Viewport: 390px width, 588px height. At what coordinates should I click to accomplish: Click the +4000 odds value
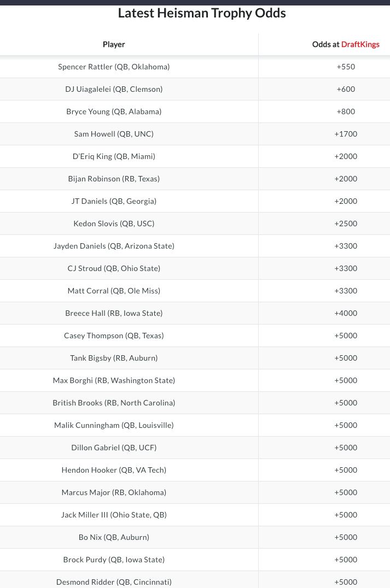(x=346, y=313)
